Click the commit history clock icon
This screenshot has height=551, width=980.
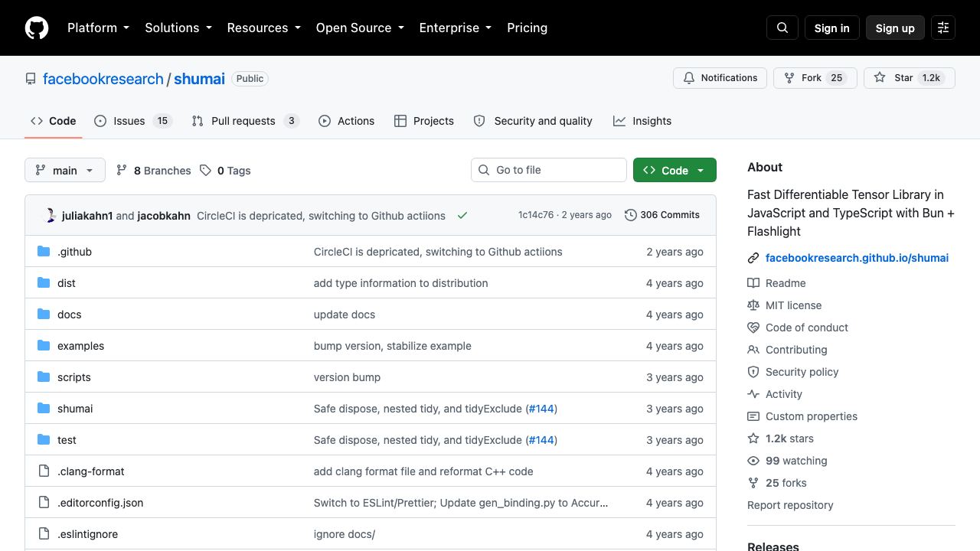pyautogui.click(x=630, y=215)
